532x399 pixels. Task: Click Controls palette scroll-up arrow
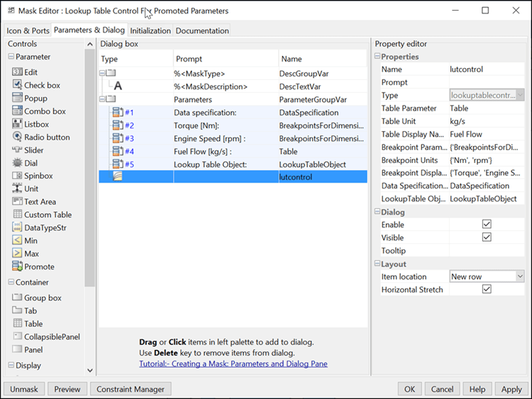point(90,44)
